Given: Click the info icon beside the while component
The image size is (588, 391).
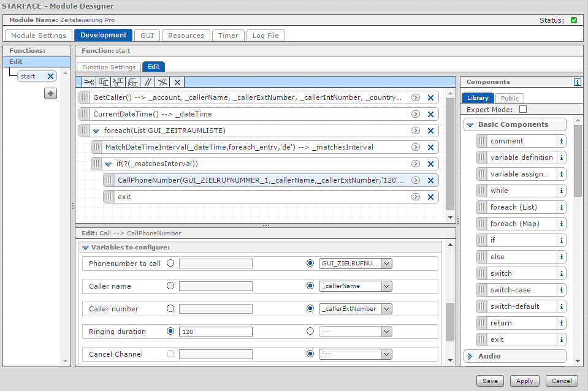Looking at the screenshot, I should pyautogui.click(x=560, y=191).
